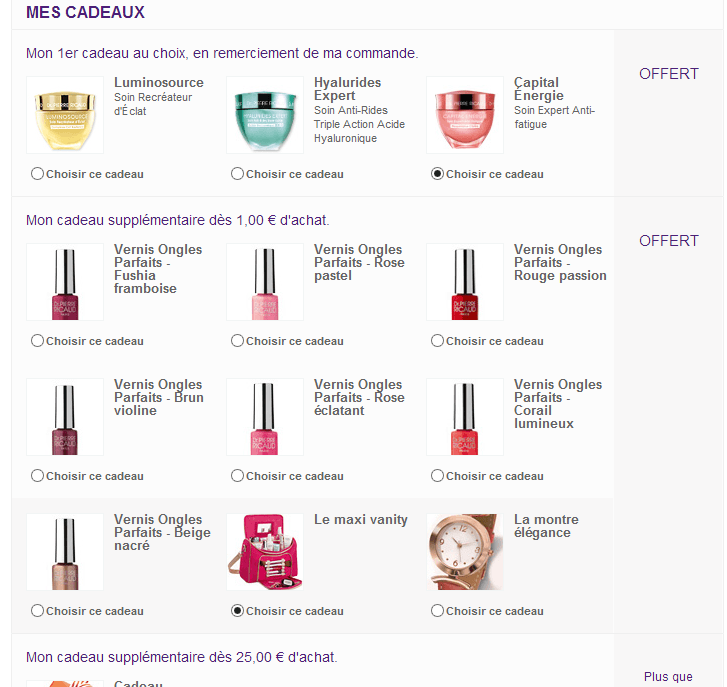This screenshot has width=727, height=687.
Task: Open the Le maxi vanity title
Action: pos(361,520)
